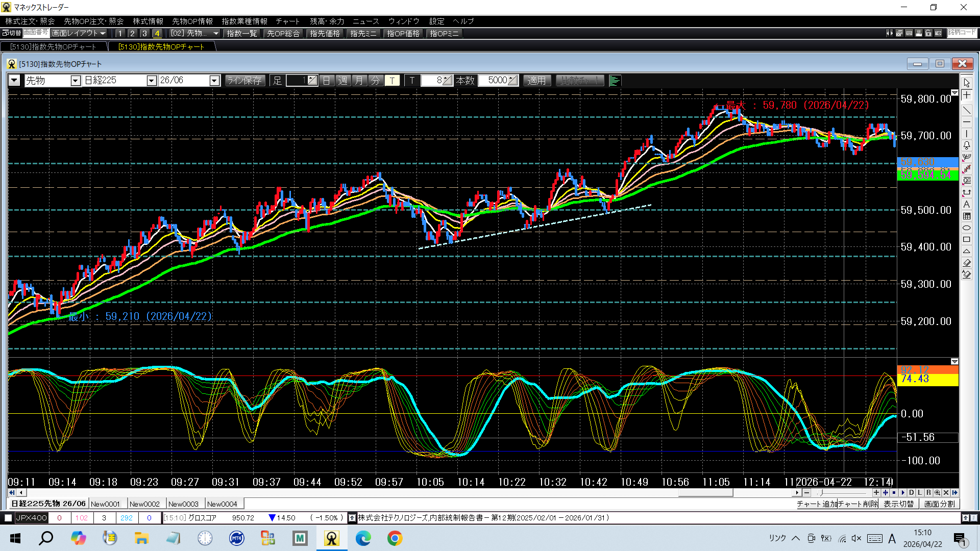Open Google Chrome from the taskbar

(395, 538)
